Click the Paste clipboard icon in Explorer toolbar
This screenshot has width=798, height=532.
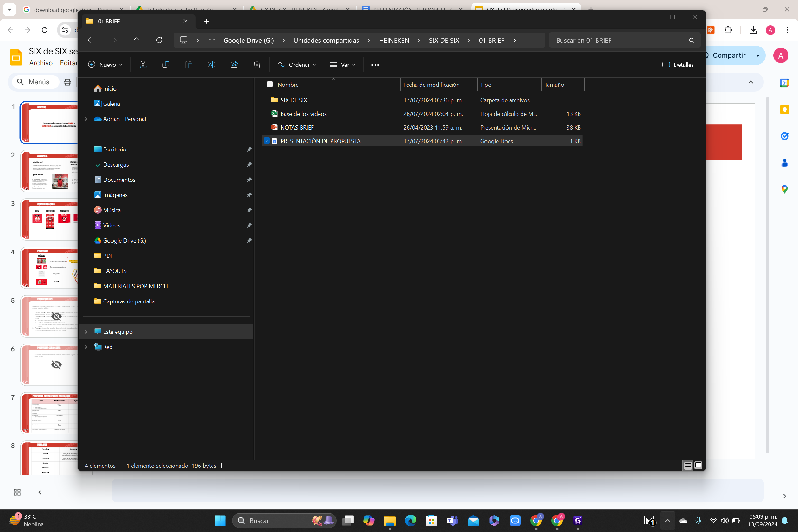click(189, 65)
